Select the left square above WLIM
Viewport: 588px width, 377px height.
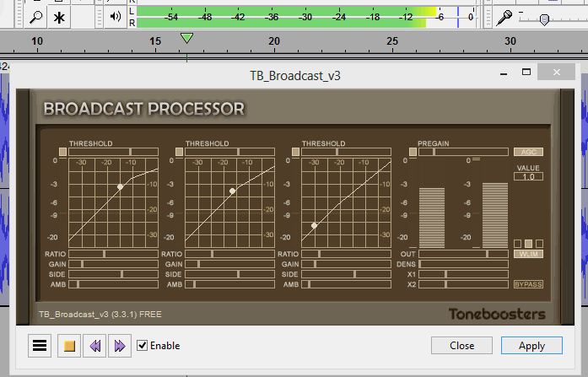click(x=517, y=244)
